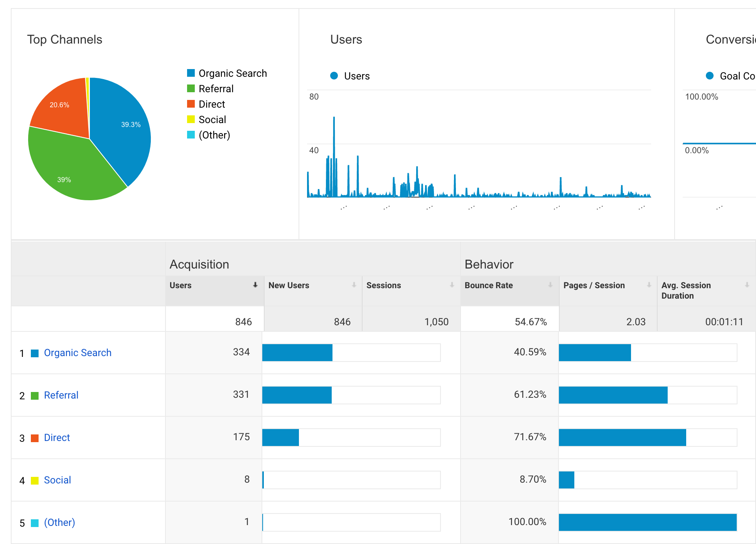Sort by Users column arrow

[x=255, y=285]
